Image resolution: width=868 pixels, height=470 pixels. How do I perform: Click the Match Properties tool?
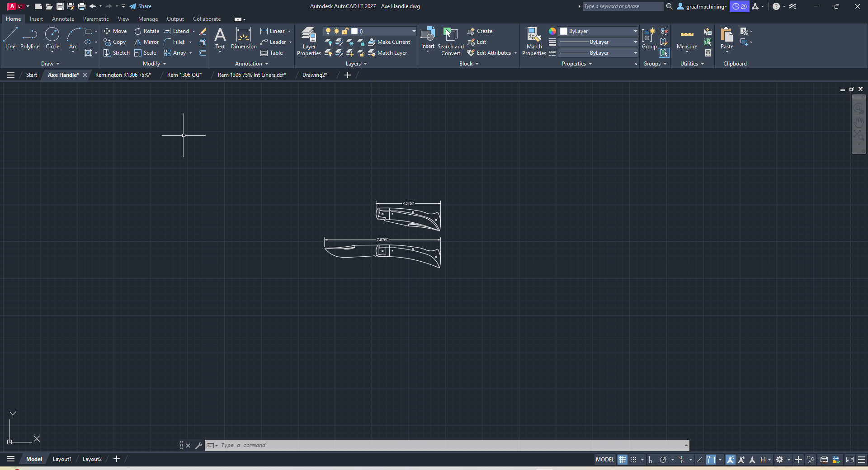[x=534, y=41]
